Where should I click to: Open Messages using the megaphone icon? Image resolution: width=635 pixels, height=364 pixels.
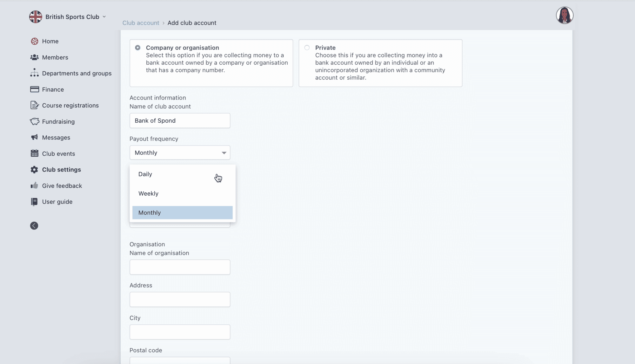[x=35, y=137]
